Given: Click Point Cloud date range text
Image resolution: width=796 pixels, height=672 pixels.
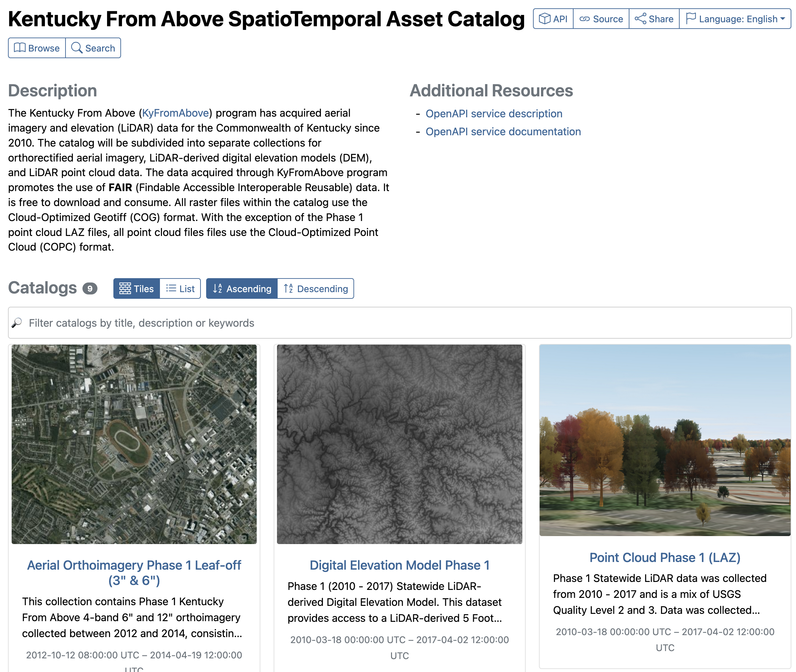Looking at the screenshot, I should tap(665, 640).
